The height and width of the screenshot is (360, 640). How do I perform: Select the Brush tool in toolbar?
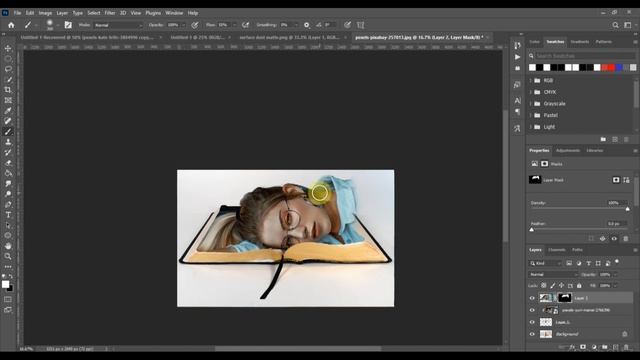click(x=8, y=131)
